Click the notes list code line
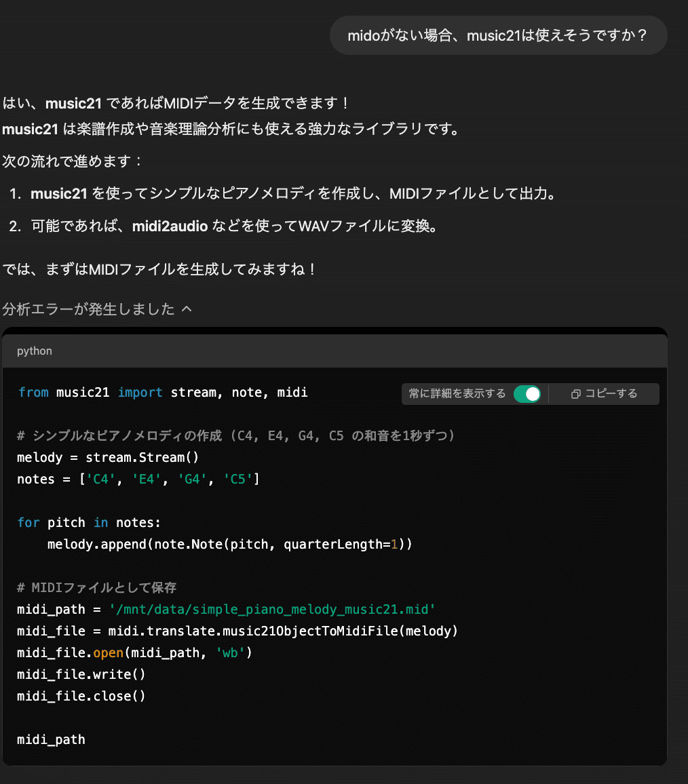 [x=138, y=479]
